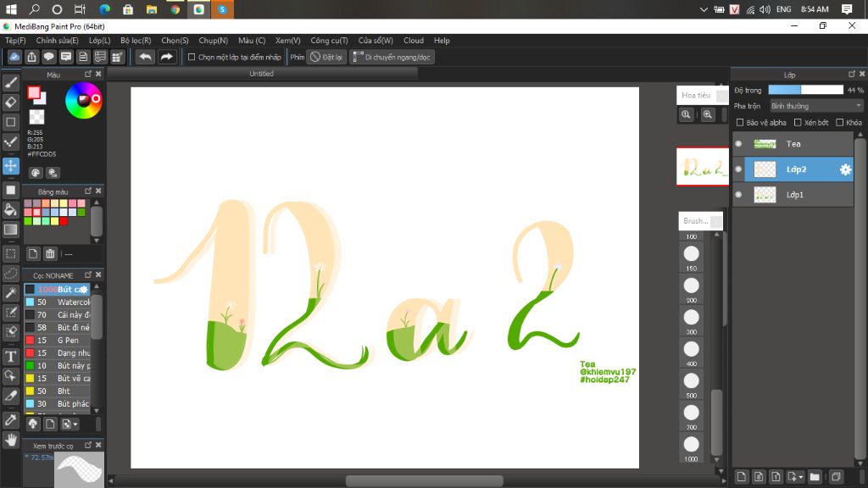The width and height of the screenshot is (868, 488).
Task: Enable Bảo vệ alpha checkbox
Action: click(739, 122)
